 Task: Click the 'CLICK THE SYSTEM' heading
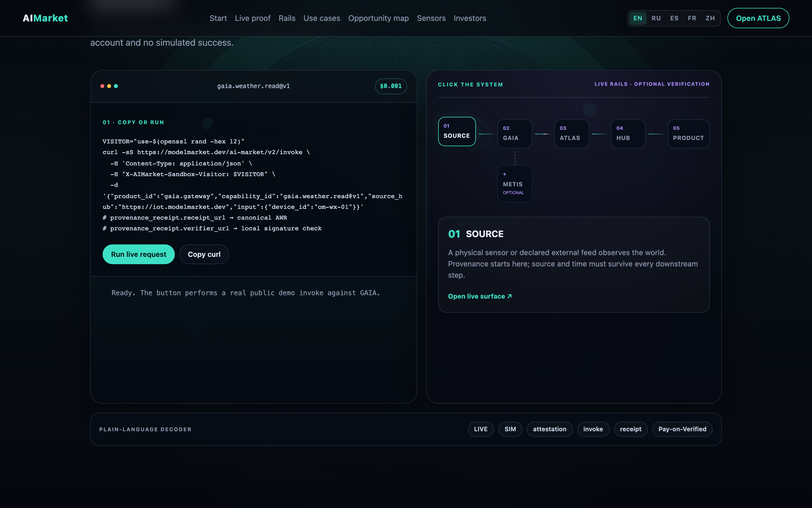(x=470, y=85)
